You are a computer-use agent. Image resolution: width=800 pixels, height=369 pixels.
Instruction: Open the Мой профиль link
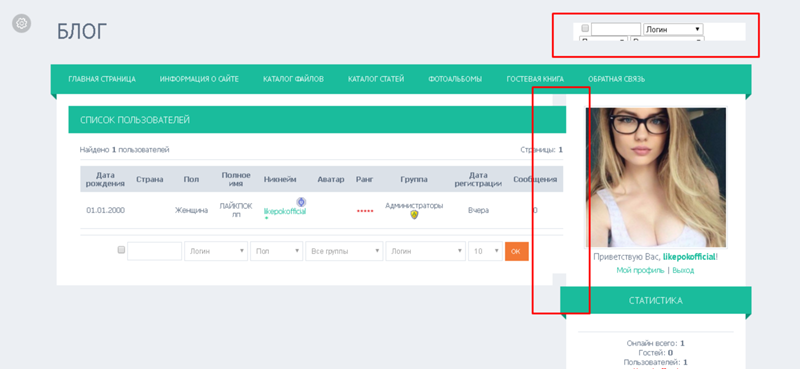(640, 270)
